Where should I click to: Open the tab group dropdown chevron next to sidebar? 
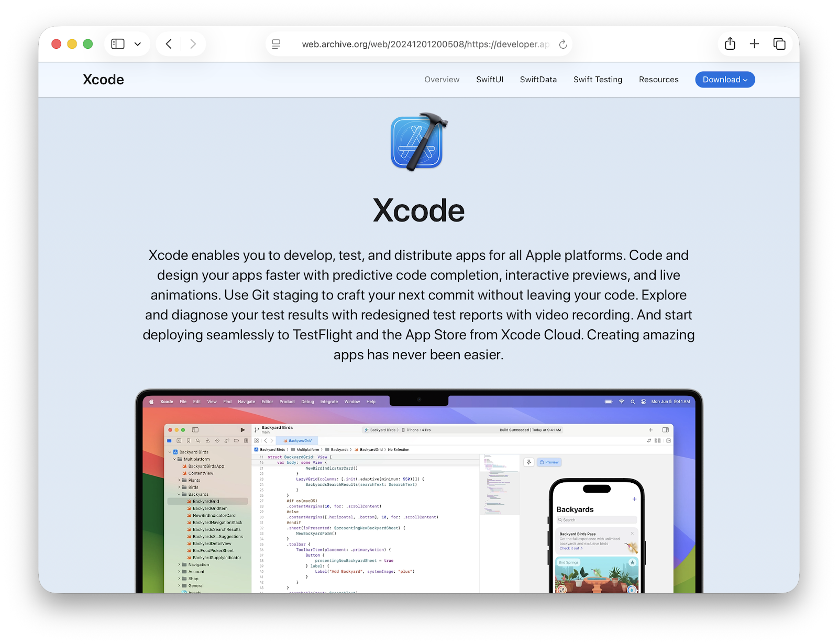pyautogui.click(x=138, y=45)
